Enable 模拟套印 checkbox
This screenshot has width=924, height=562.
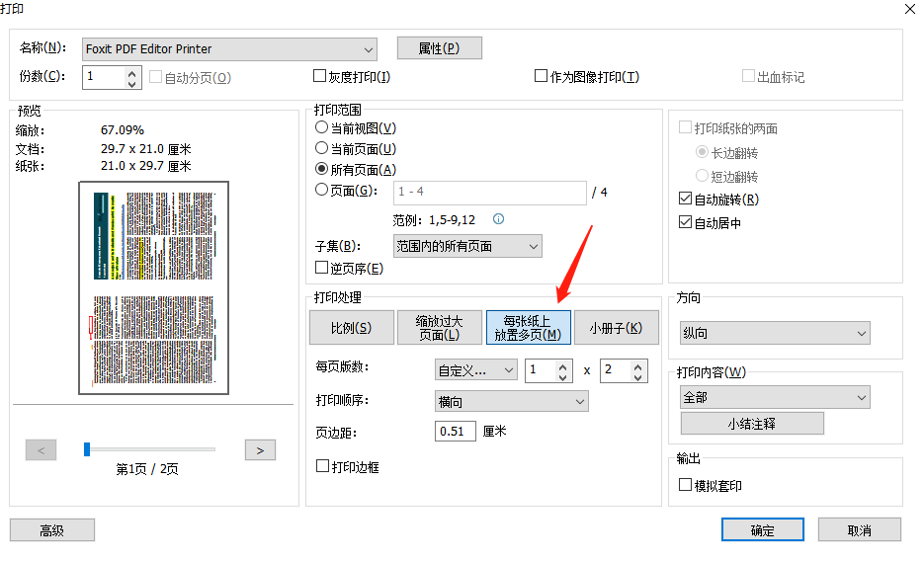coord(685,485)
